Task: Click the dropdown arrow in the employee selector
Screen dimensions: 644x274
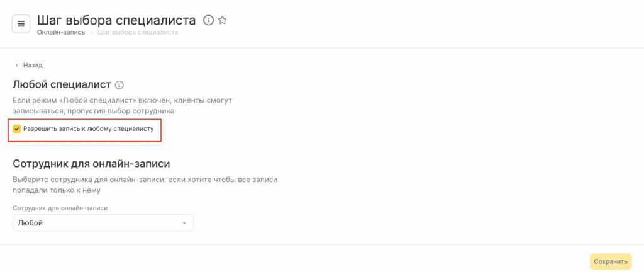Action: pyautogui.click(x=184, y=223)
